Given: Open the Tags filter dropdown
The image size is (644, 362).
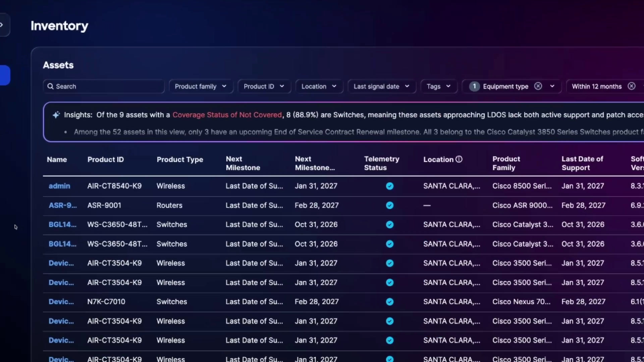Looking at the screenshot, I should [x=439, y=86].
